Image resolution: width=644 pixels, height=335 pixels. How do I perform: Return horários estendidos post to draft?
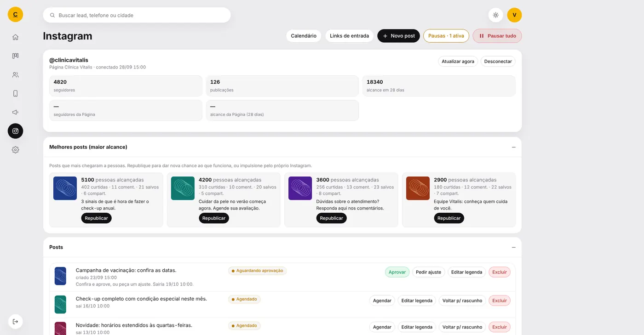pos(462,327)
